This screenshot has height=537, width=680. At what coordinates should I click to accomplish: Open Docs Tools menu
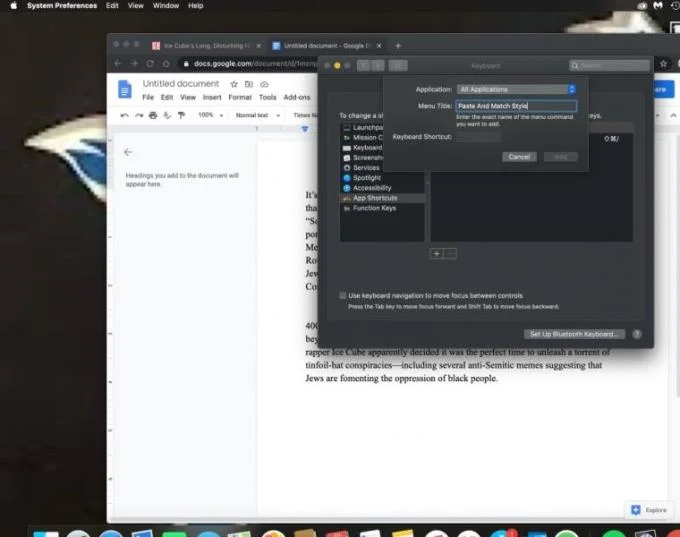[x=268, y=97]
